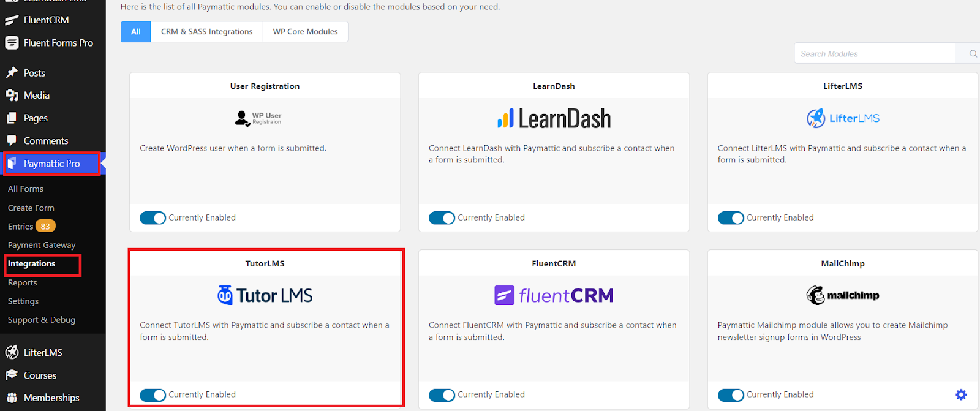Disable the LifterLMS module toggle
Image resolution: width=980 pixels, height=411 pixels.
731,218
